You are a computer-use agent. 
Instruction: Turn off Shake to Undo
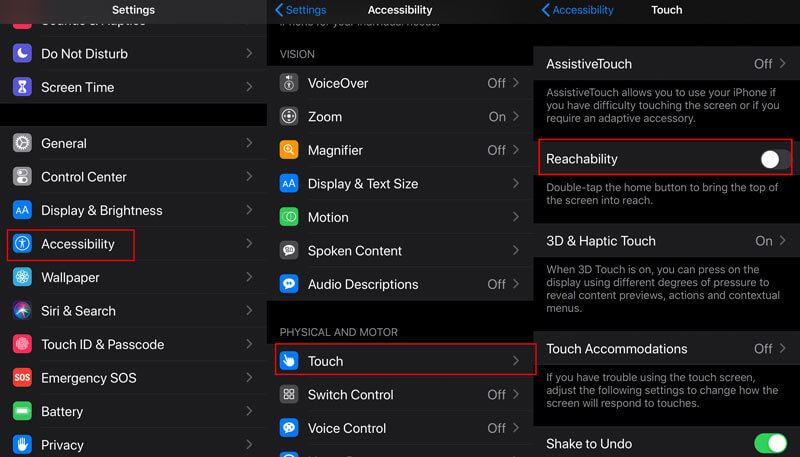coord(770,443)
